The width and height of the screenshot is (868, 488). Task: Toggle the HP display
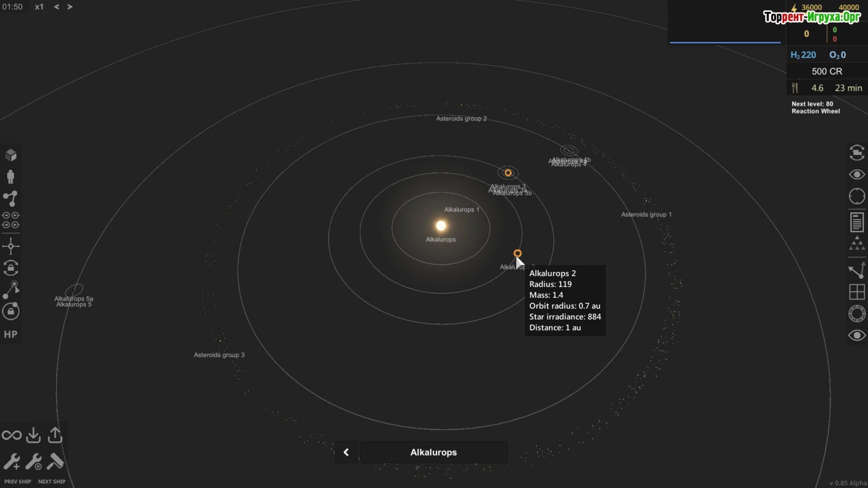(x=11, y=334)
